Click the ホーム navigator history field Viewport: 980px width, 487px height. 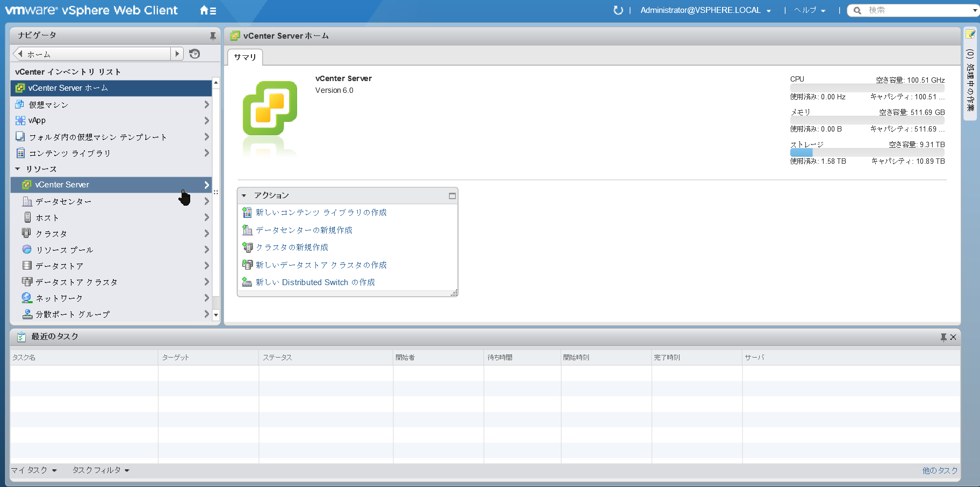point(98,54)
